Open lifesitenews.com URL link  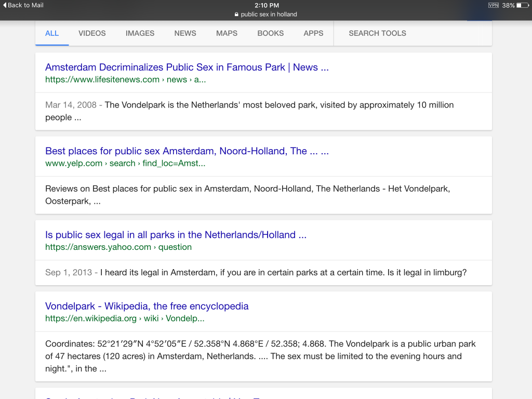[x=126, y=79]
